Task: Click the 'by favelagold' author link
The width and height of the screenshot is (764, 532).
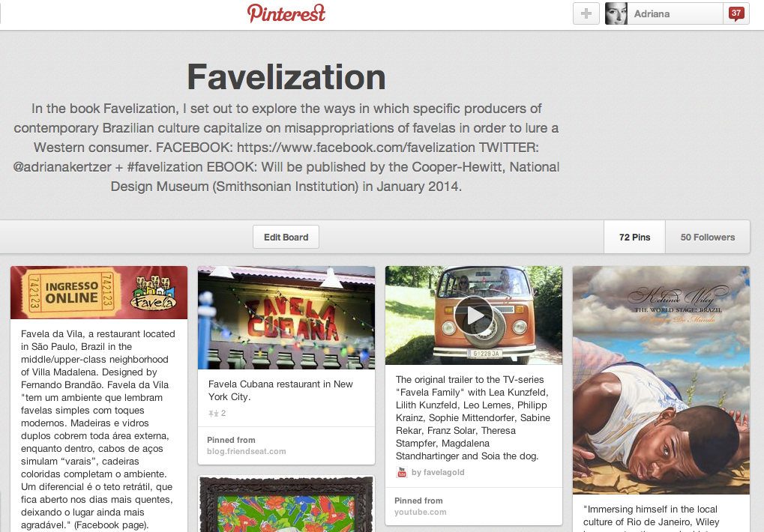Action: click(438, 472)
